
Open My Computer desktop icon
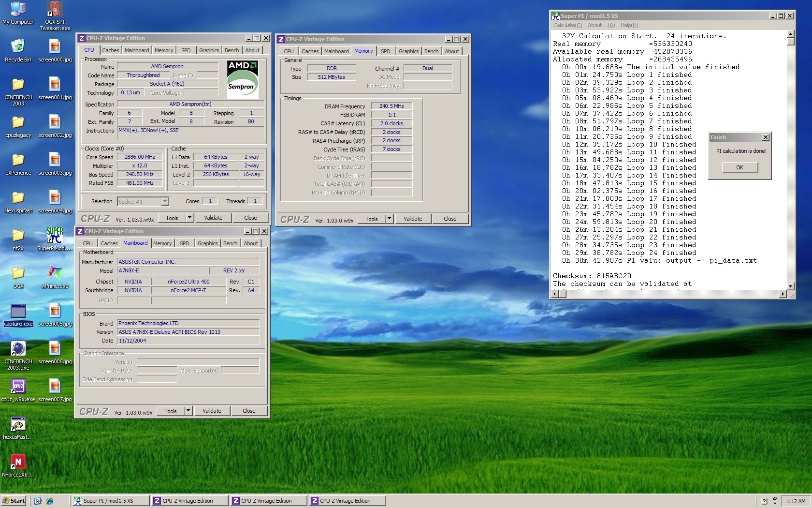18,13
